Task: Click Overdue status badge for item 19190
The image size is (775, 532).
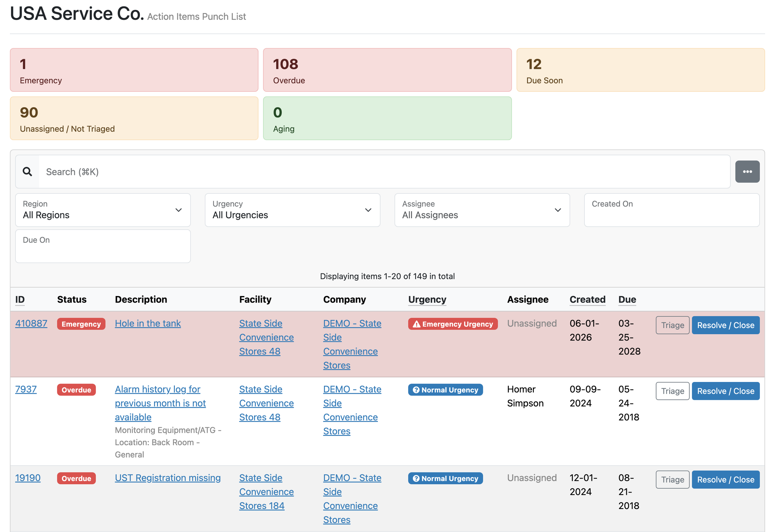Action: [x=76, y=478]
